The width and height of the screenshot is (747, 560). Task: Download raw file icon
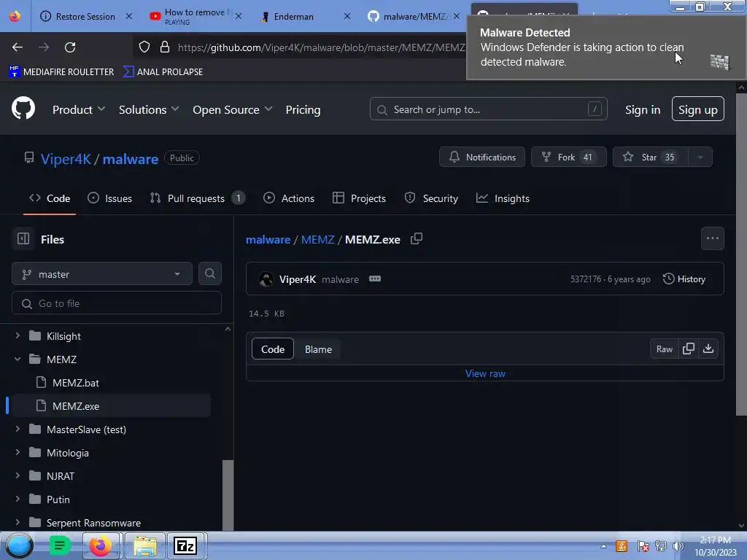click(708, 349)
